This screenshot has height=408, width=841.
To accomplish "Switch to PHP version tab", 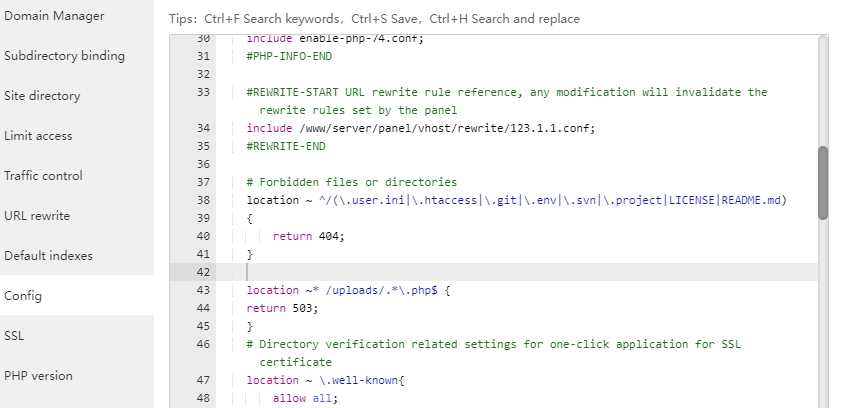I will (x=38, y=376).
